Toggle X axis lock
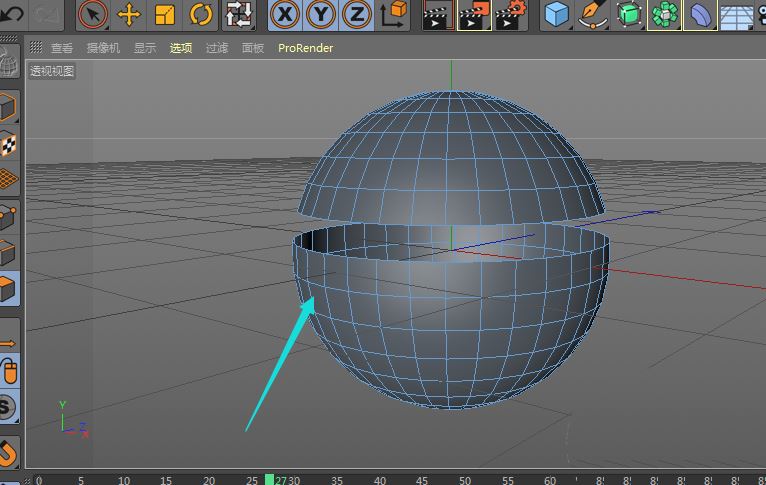This screenshot has height=485, width=766. pyautogui.click(x=286, y=14)
